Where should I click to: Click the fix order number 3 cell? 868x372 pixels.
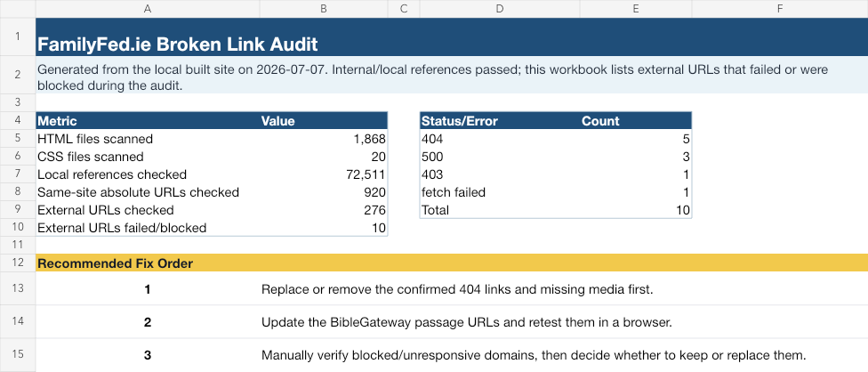tap(148, 354)
